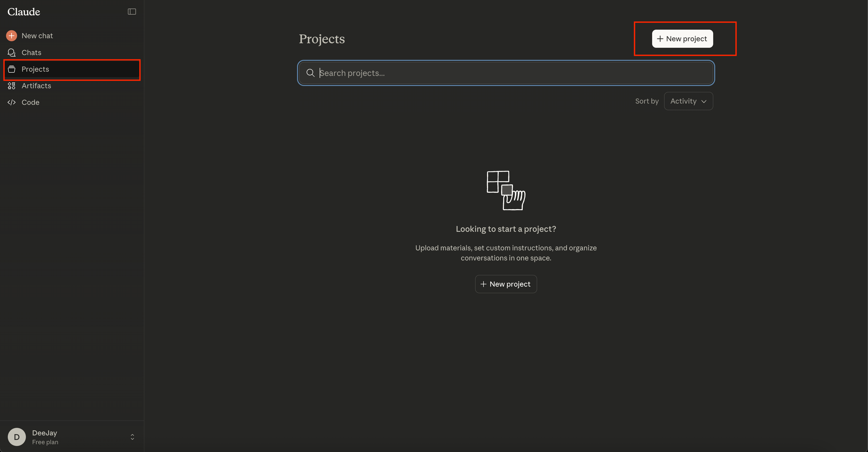This screenshot has width=868, height=452.
Task: Open the Code sidebar item
Action: [x=30, y=102]
